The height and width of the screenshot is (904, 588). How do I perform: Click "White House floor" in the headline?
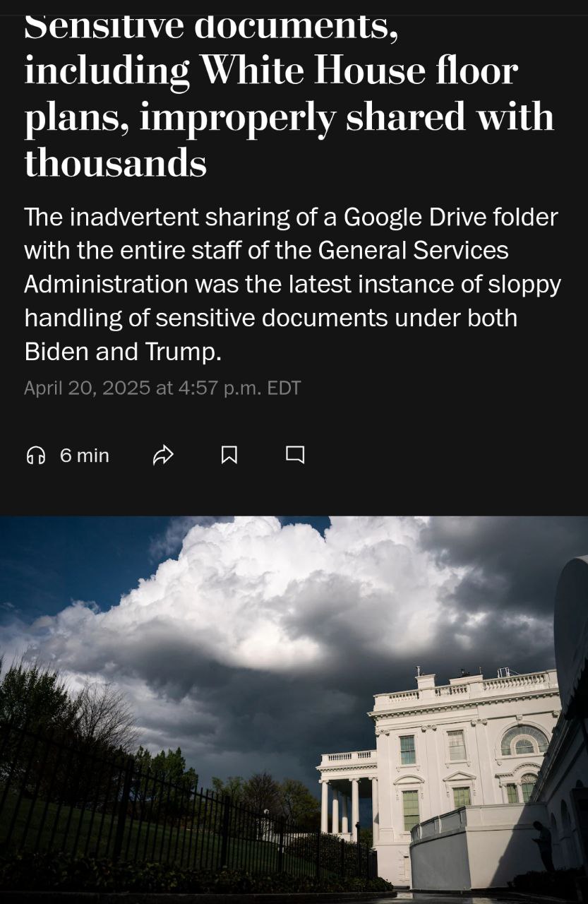point(359,71)
